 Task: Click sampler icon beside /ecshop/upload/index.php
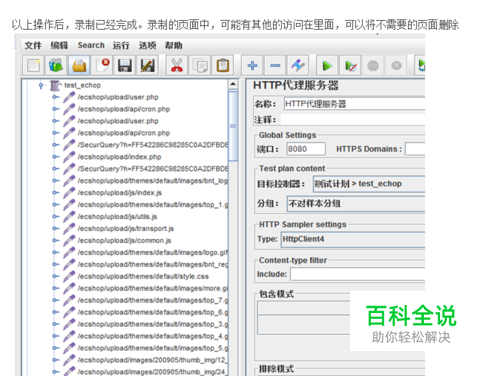pyautogui.click(x=69, y=157)
